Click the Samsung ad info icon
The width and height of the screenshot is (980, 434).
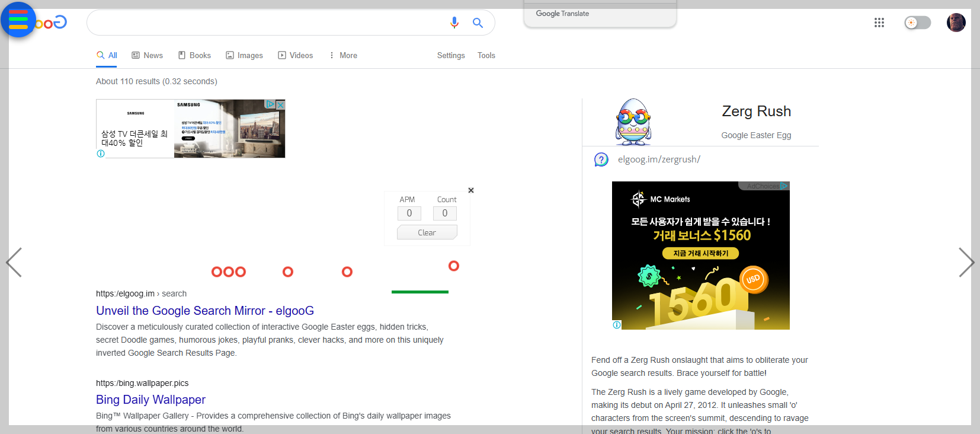[x=101, y=154]
